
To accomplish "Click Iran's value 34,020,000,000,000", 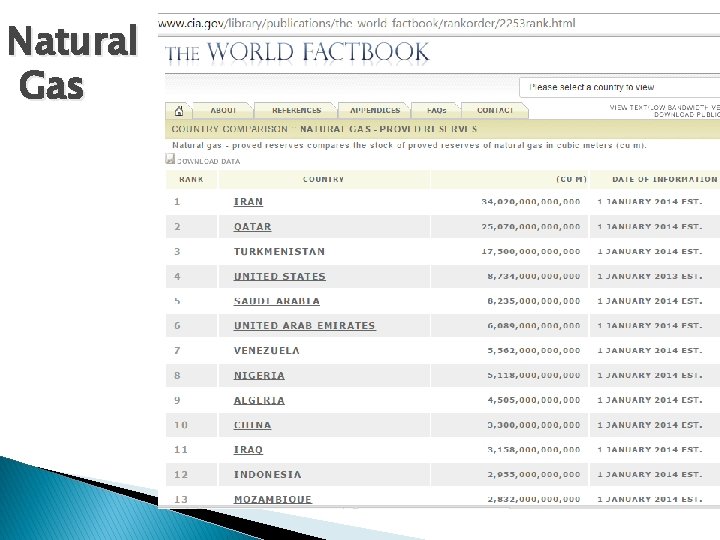I will click(531, 202).
